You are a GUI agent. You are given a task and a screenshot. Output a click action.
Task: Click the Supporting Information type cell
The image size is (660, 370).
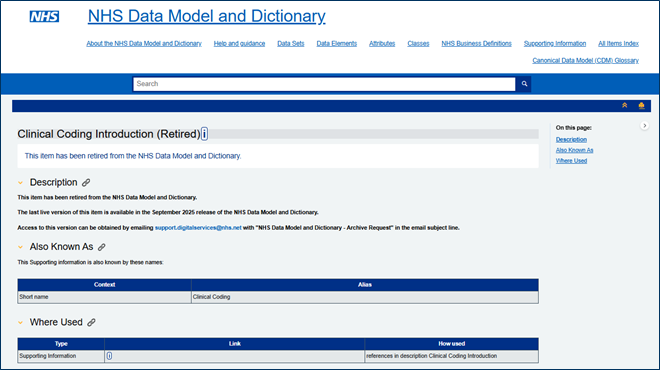coord(61,356)
